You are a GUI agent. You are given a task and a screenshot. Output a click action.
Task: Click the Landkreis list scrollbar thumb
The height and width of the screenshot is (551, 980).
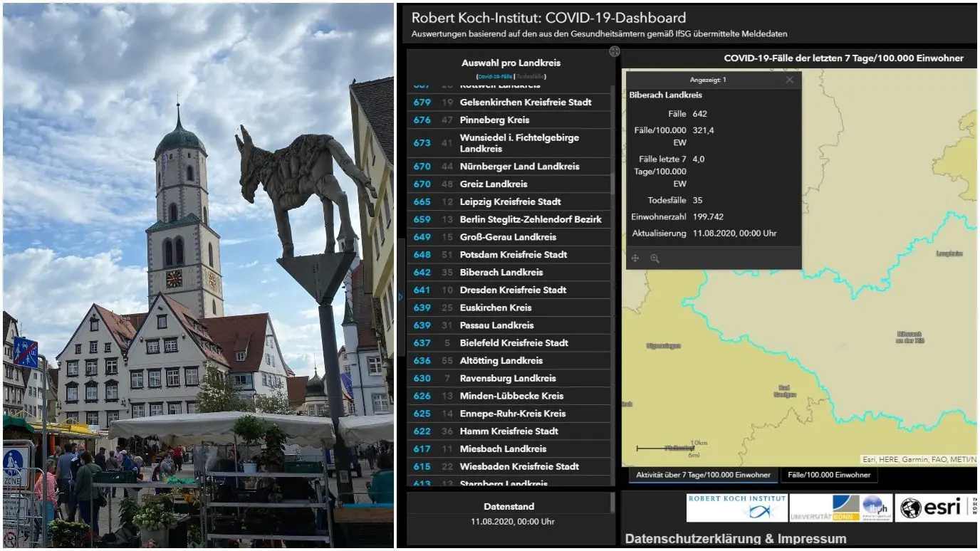(612, 184)
